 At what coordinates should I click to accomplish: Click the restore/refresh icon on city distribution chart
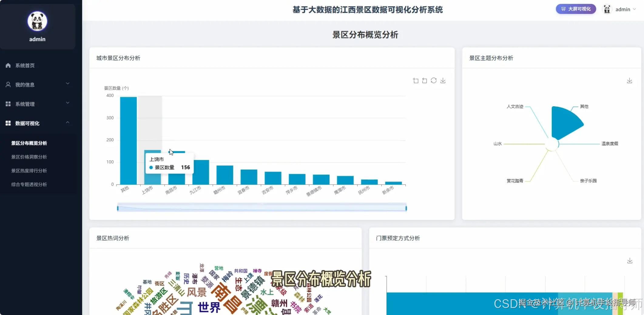pyautogui.click(x=433, y=80)
